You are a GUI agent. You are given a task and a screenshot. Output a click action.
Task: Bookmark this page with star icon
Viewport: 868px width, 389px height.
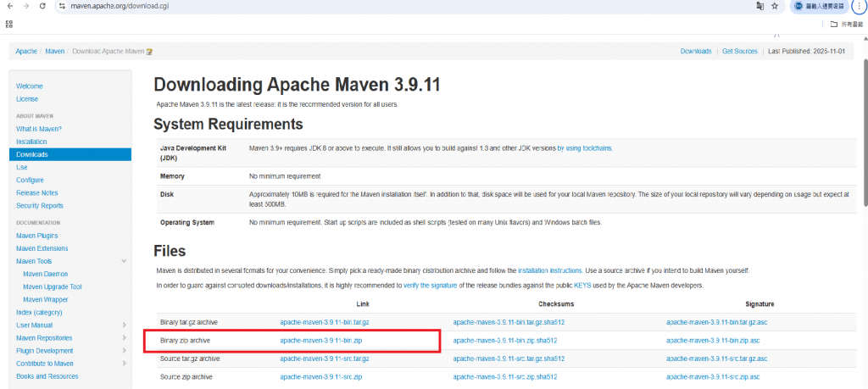[775, 6]
